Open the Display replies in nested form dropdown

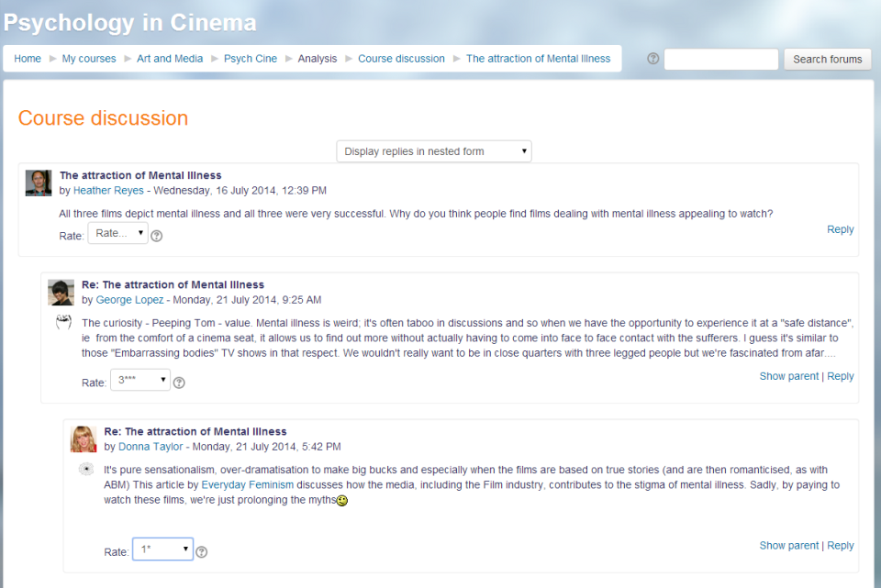tap(434, 151)
